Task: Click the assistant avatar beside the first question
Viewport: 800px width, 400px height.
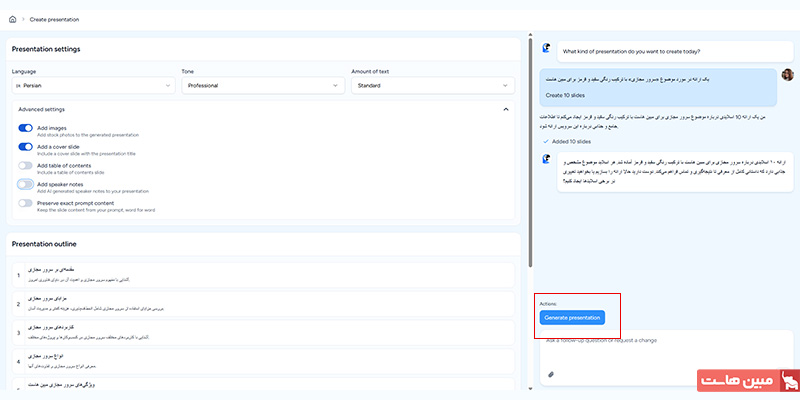Action: [546, 48]
